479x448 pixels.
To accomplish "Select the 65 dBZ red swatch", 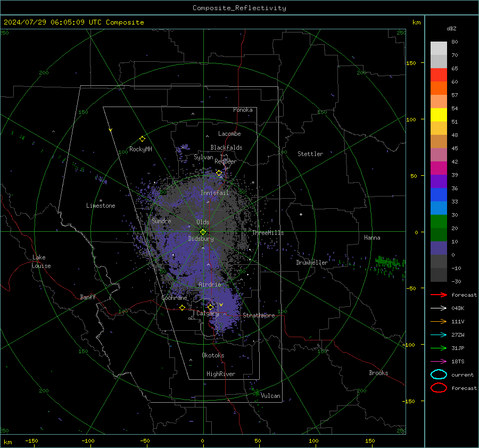I will pyautogui.click(x=439, y=75).
